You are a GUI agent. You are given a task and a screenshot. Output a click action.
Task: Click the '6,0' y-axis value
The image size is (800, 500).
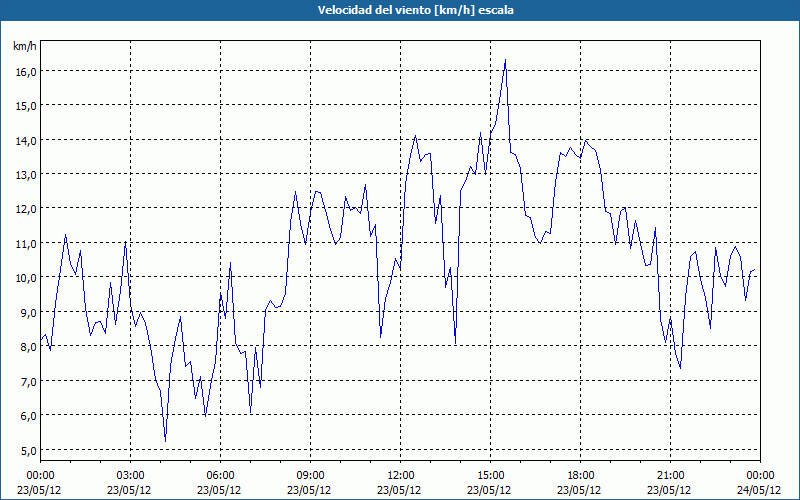[28, 415]
